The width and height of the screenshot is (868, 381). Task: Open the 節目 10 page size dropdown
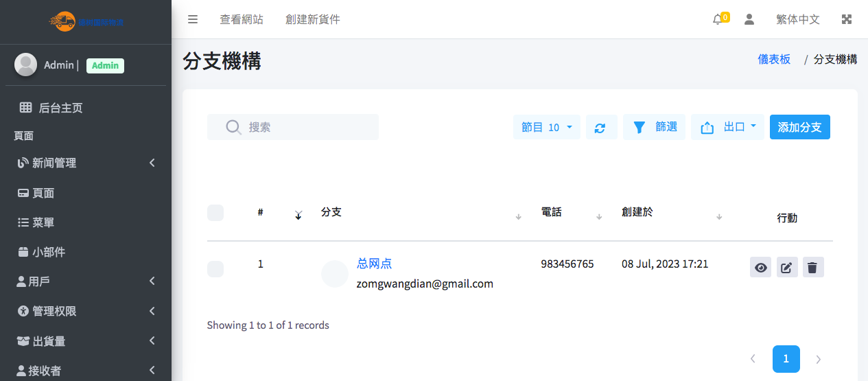point(546,127)
